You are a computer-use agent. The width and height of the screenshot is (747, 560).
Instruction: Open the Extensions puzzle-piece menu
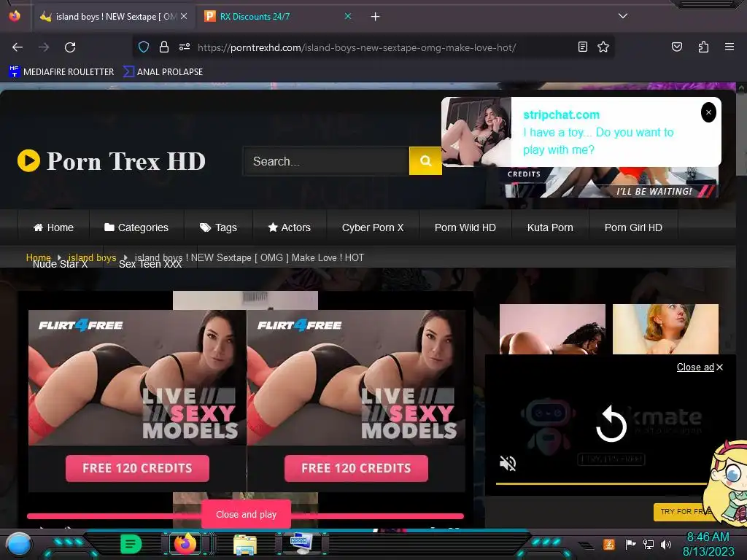703,47
